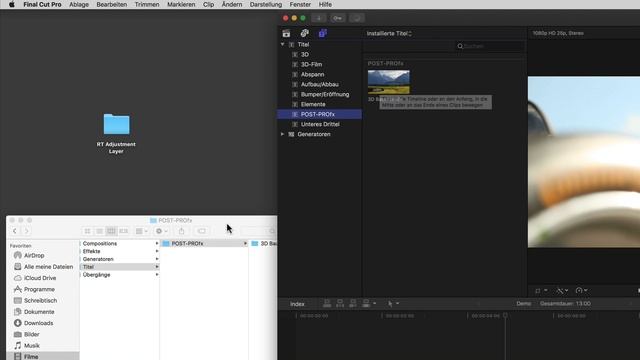Screen dimensions: 640x360
Task: Expand the Generatoren category
Action: [282, 134]
